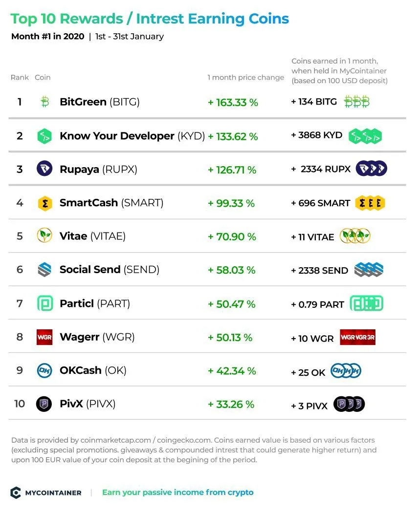Click the SmartCash yellow hexagon icon
This screenshot has height=516, width=420.
coord(45,203)
